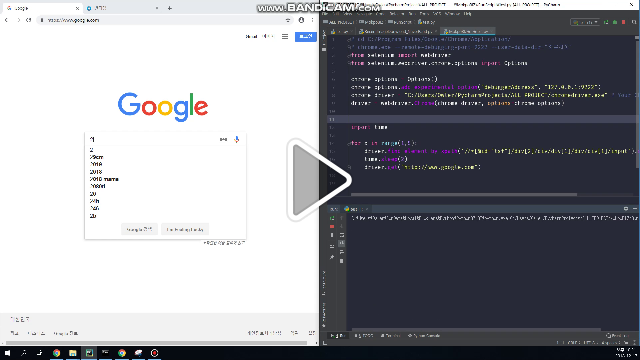This screenshot has width=640, height=360.
Task: Stop the process with red square in Run panel
Action: pos(332,227)
